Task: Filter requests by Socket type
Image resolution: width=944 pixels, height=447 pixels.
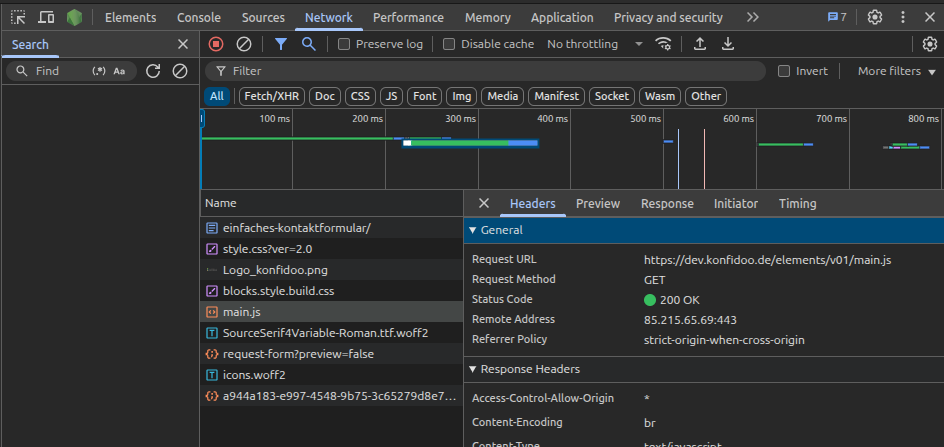Action: coord(612,96)
